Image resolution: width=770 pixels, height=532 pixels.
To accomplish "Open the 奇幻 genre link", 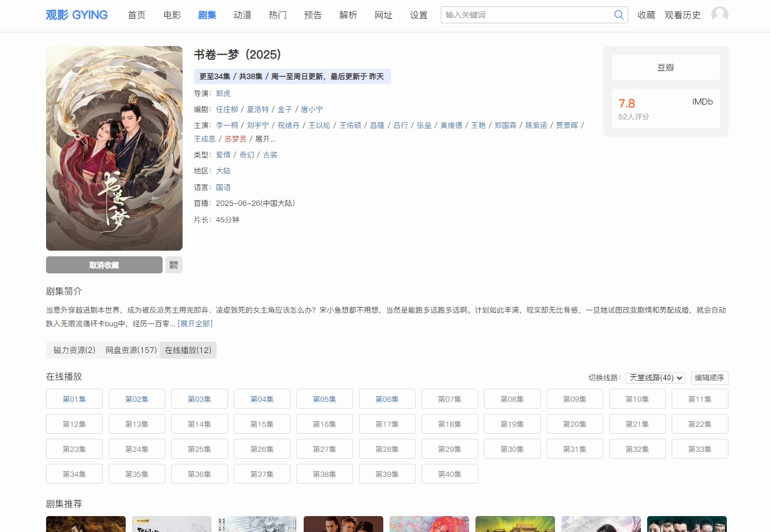I will tap(247, 155).
